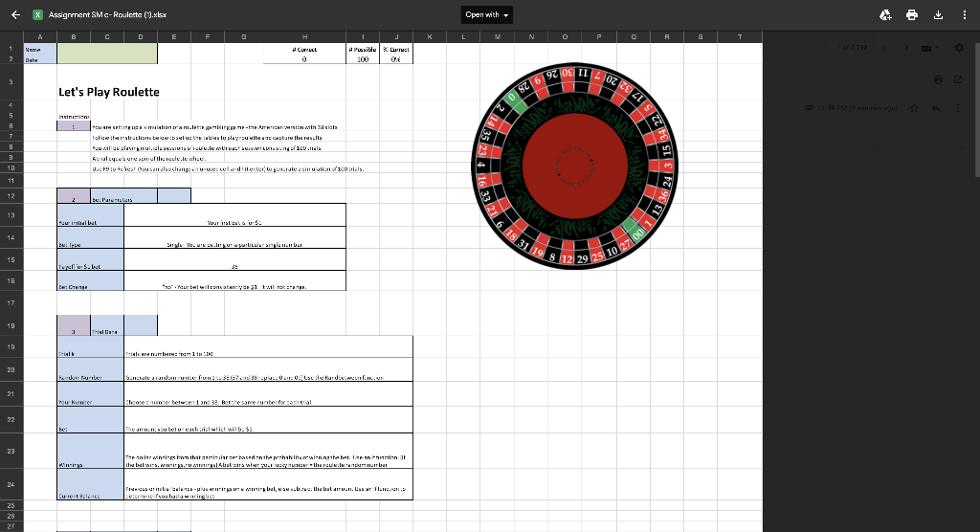Click the Trial # label cell
Screen dimensions: 980x532
click(x=90, y=347)
